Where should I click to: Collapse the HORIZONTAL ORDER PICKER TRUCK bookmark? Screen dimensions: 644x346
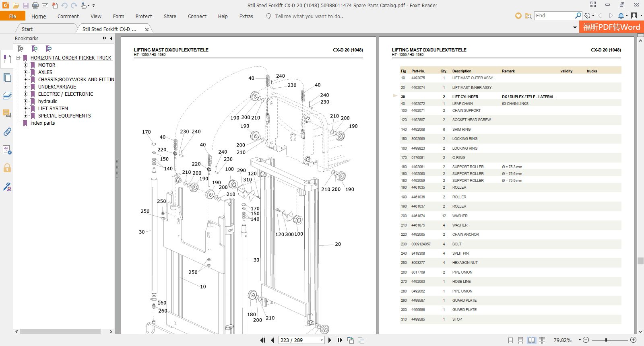(x=18, y=58)
